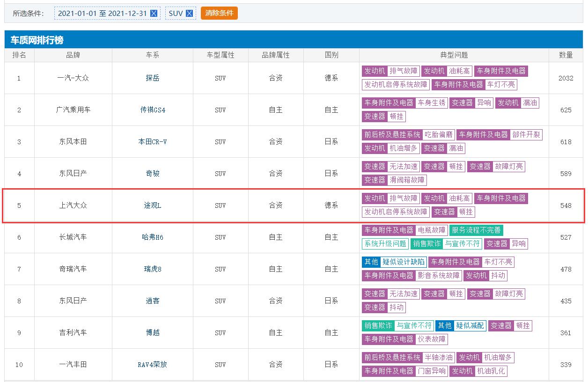
Task: Click the 车身生锈 issue tag
Action: (x=432, y=103)
